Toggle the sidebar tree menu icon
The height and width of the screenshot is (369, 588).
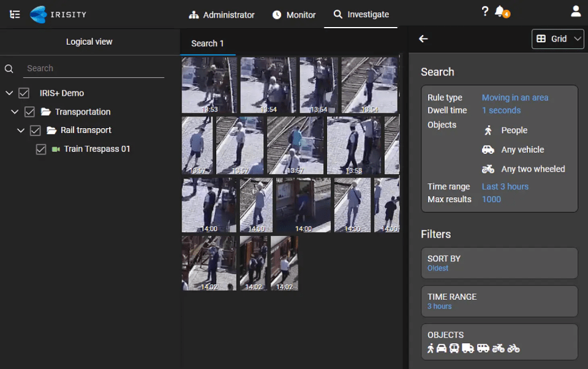[x=15, y=14]
